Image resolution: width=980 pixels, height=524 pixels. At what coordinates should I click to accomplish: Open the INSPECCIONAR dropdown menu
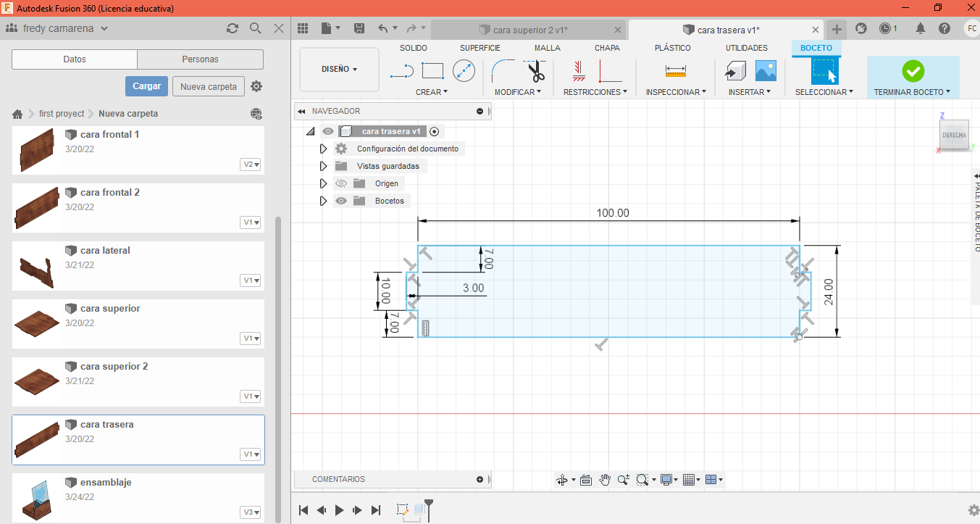(677, 92)
